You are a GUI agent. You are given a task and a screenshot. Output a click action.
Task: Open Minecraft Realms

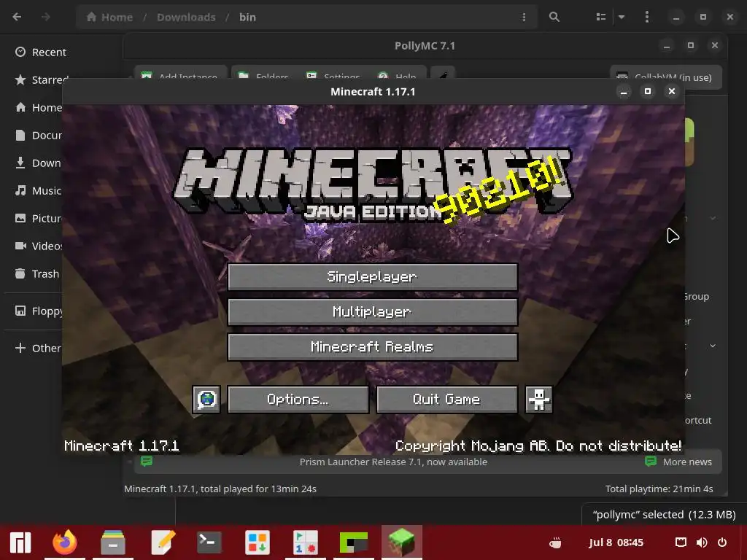(373, 346)
